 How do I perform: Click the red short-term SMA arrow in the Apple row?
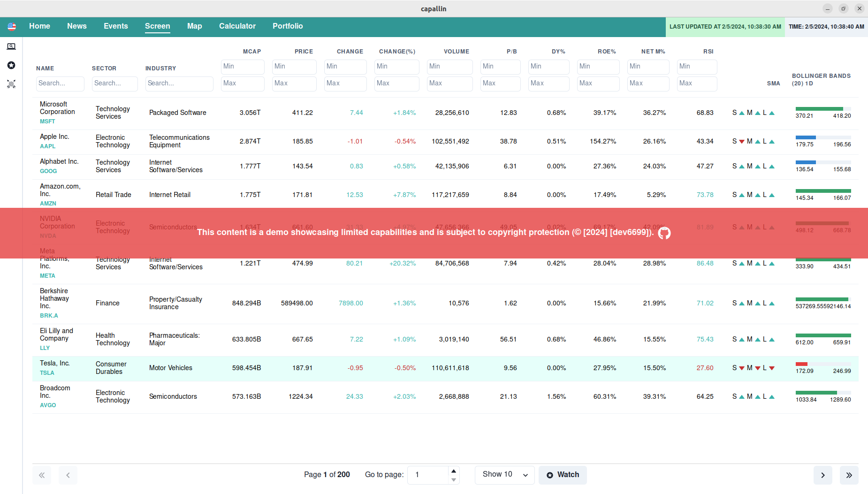(x=742, y=142)
